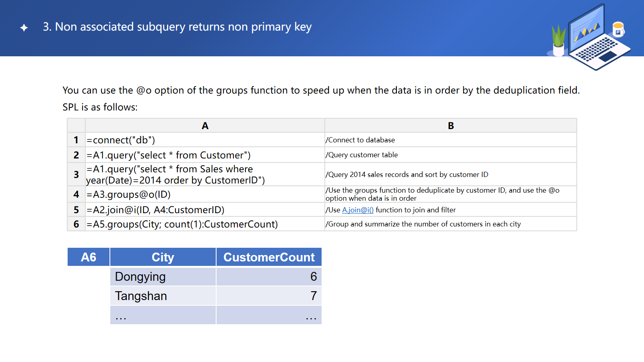Select the Tangshan city cell
The height and width of the screenshot is (362, 644).
click(x=141, y=296)
